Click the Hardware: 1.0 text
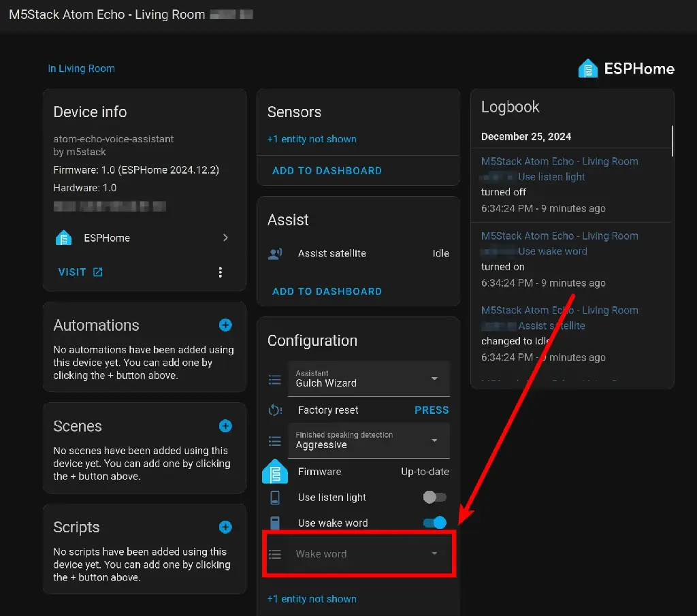 coord(85,188)
